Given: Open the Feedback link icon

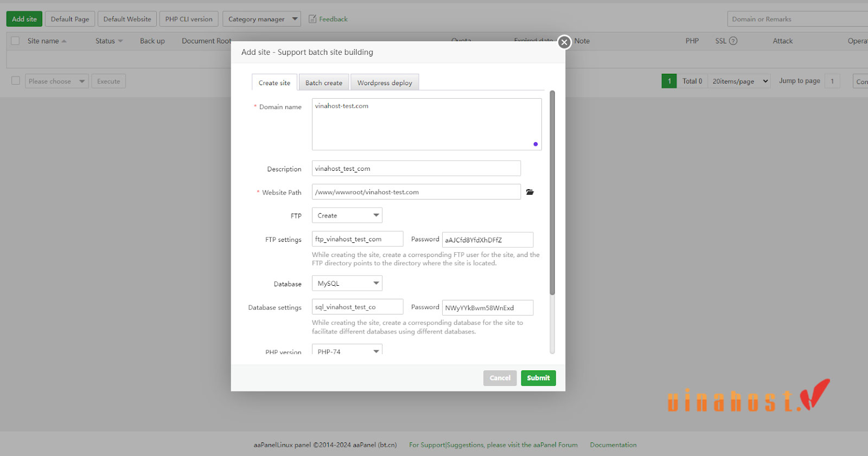Looking at the screenshot, I should point(312,19).
